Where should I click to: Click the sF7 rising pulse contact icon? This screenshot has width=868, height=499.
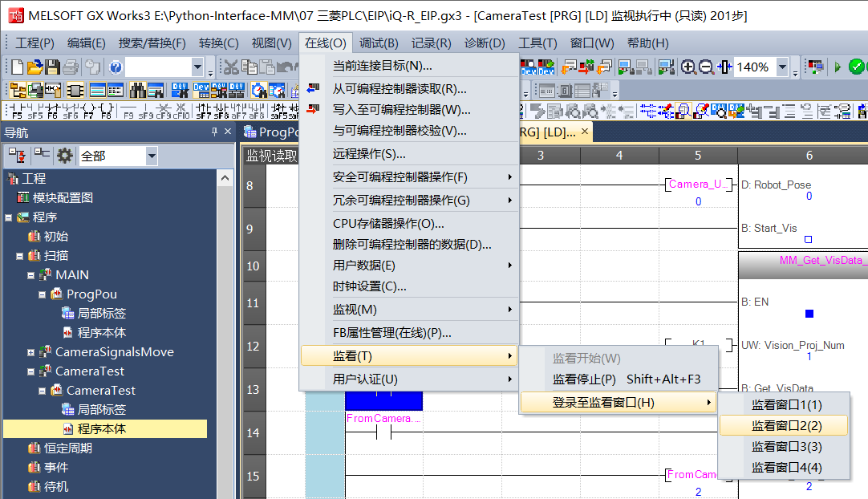pos(203,112)
